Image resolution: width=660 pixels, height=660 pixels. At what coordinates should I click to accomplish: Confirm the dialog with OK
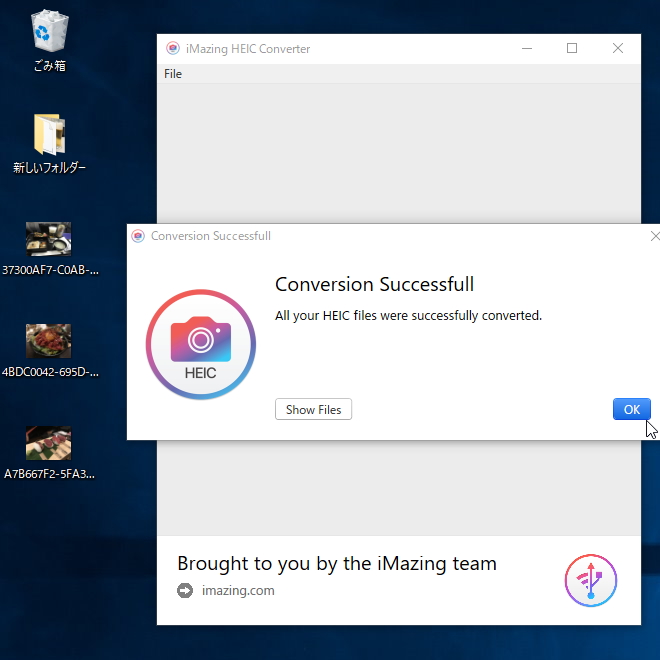(x=631, y=409)
